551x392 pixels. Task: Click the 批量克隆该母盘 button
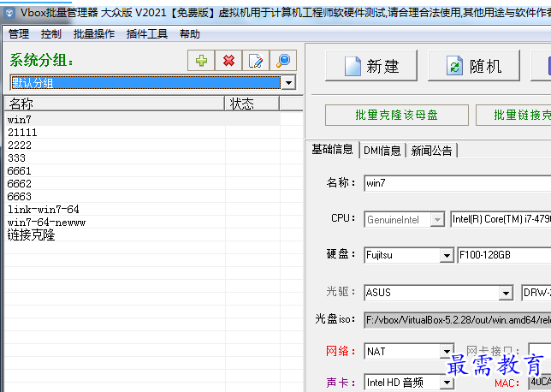point(397,115)
